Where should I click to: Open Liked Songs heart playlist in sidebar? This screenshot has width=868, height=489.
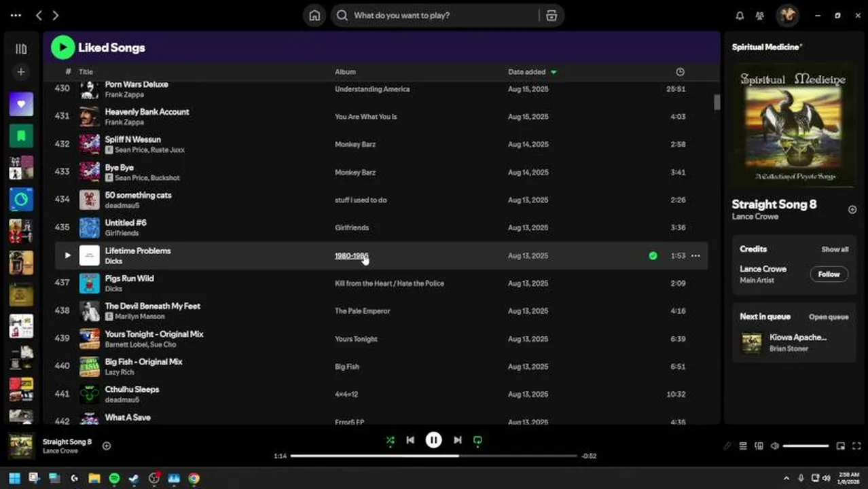pyautogui.click(x=21, y=104)
